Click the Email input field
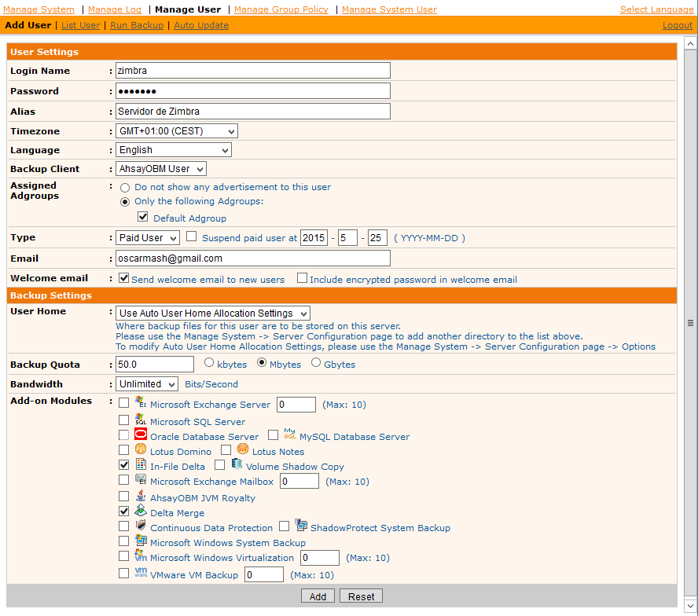Image resolution: width=698 pixels, height=616 pixels. point(253,258)
